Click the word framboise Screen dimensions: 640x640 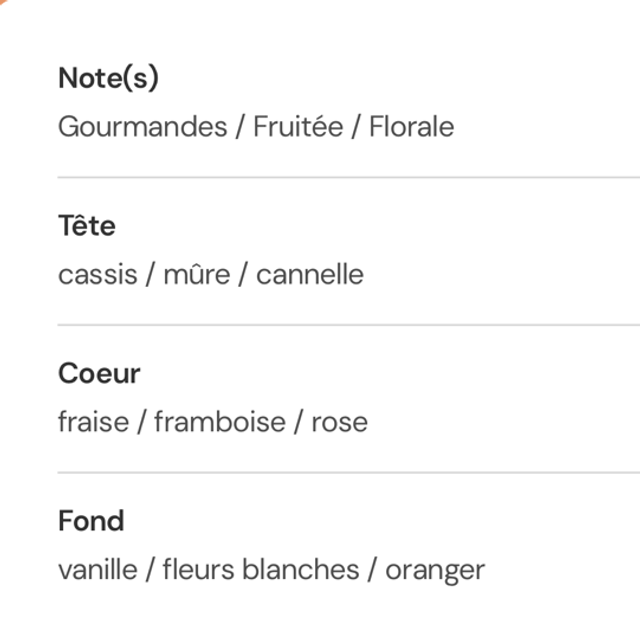pyautogui.click(x=219, y=422)
